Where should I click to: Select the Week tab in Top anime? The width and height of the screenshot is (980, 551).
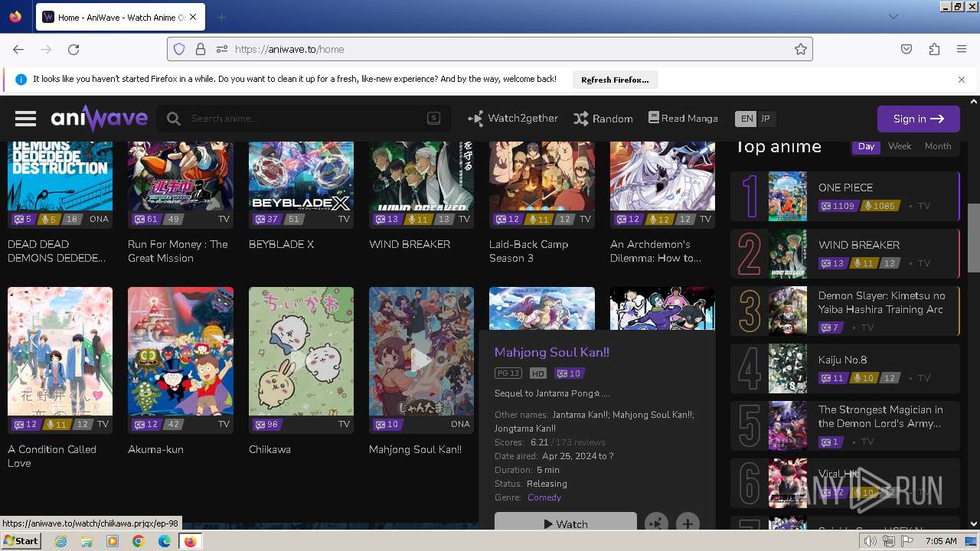coord(900,146)
